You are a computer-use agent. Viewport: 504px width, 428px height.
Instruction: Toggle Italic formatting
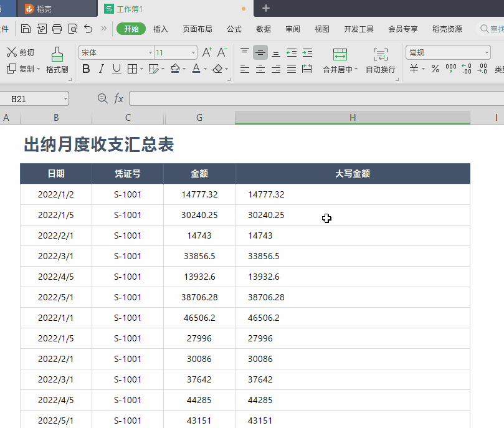tap(102, 69)
